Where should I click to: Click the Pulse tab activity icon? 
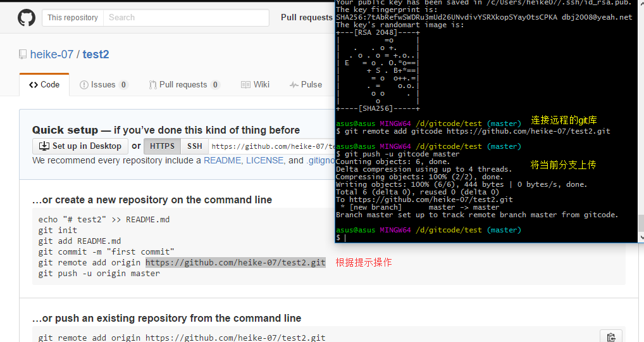pyautogui.click(x=294, y=85)
